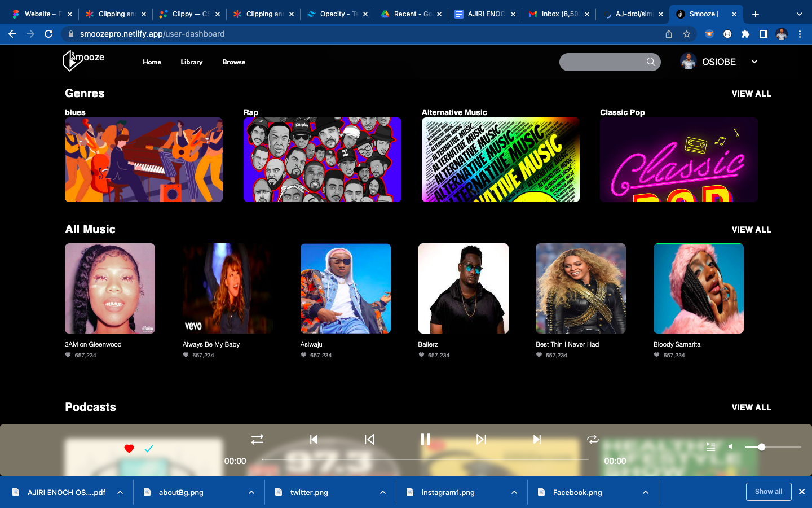The width and height of the screenshot is (812, 508).
Task: Collapse the aboutBg.png download chevron
Action: pyautogui.click(x=251, y=492)
